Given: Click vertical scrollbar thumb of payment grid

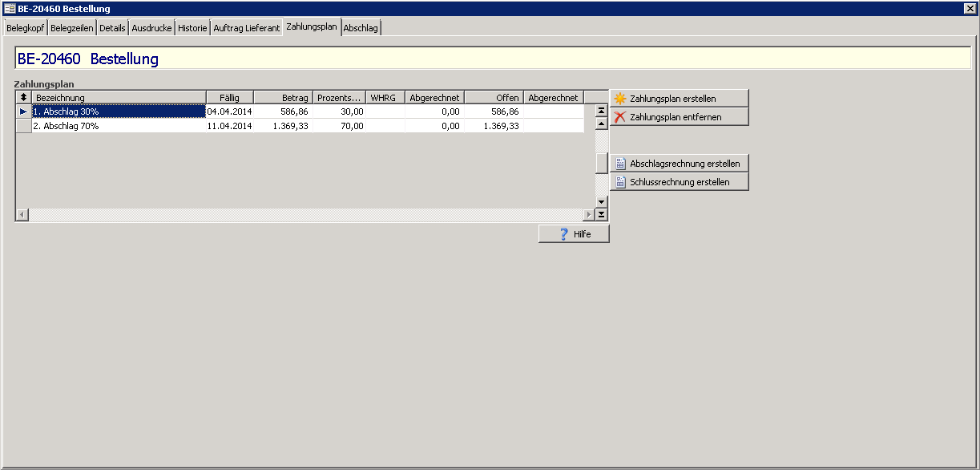Looking at the screenshot, I should click(x=601, y=163).
